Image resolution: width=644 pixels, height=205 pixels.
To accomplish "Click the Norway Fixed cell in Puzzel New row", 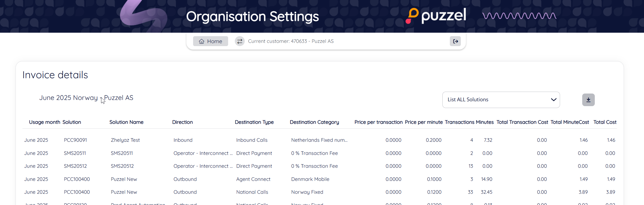I will coord(307,192).
